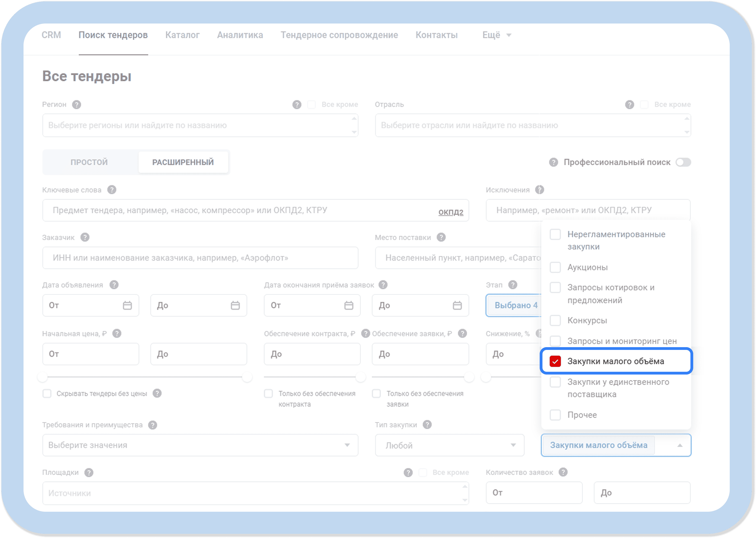Uncheck 'Закупки малого объёма' in the dropdown
This screenshot has height=538, width=756.
click(x=555, y=361)
